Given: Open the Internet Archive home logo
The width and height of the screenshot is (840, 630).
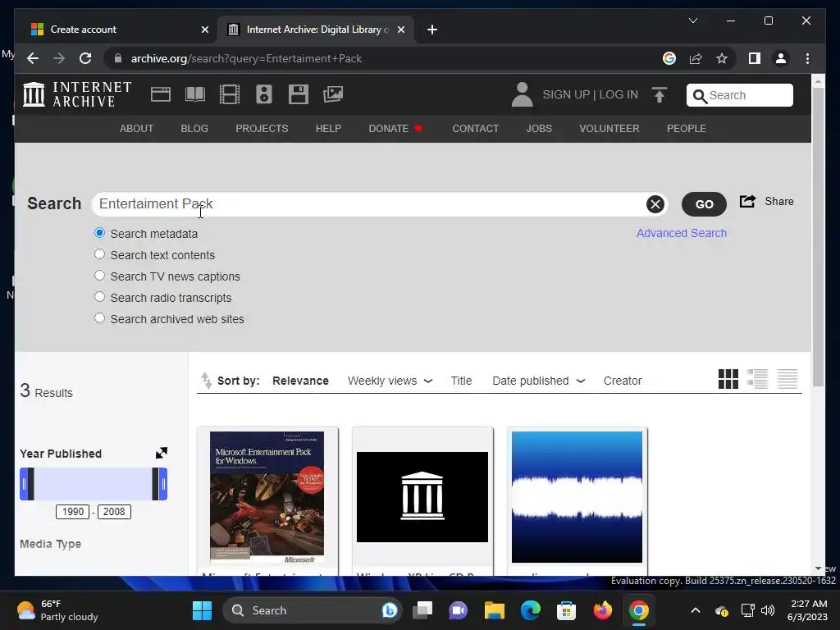Looking at the screenshot, I should pyautogui.click(x=77, y=94).
